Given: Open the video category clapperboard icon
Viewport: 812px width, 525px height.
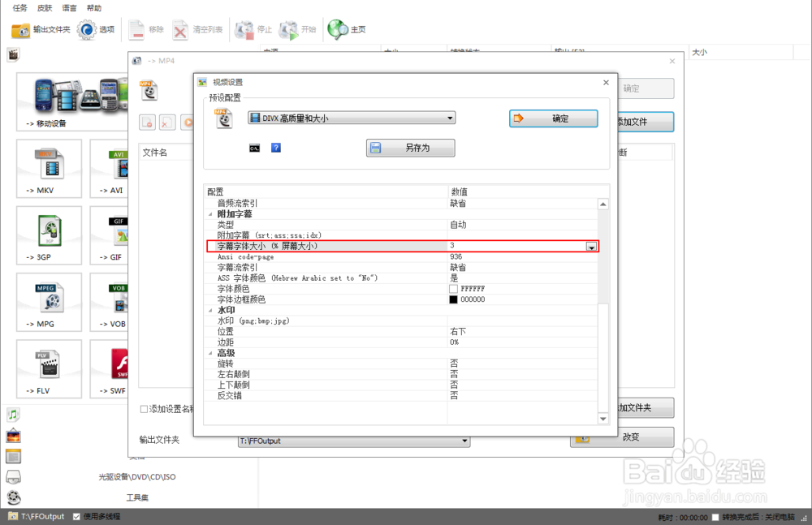Looking at the screenshot, I should tap(14, 54).
